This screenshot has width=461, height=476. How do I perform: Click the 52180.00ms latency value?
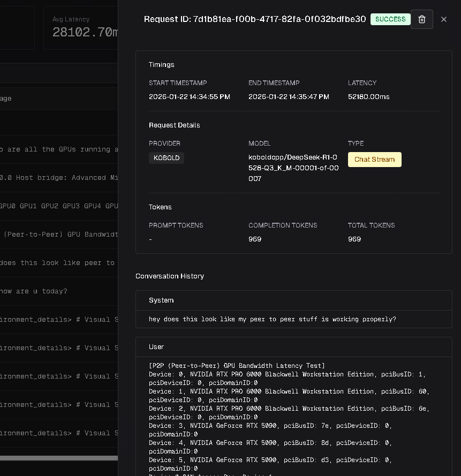(368, 97)
